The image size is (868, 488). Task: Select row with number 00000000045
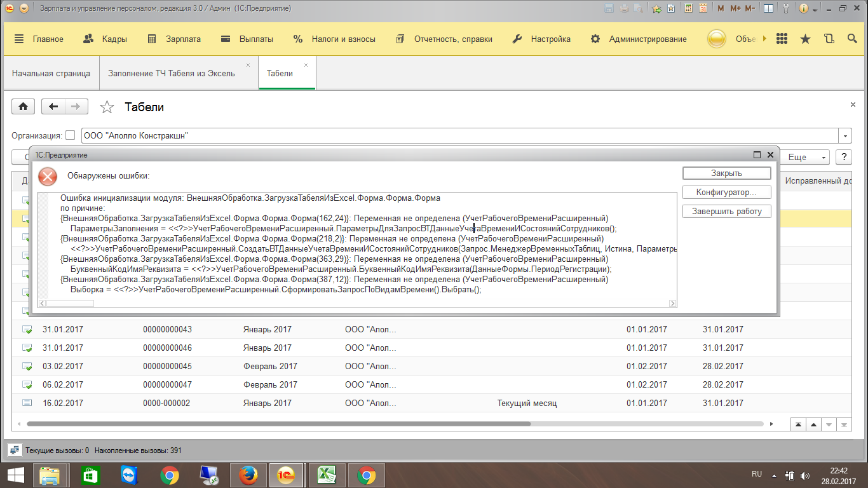[432, 366]
